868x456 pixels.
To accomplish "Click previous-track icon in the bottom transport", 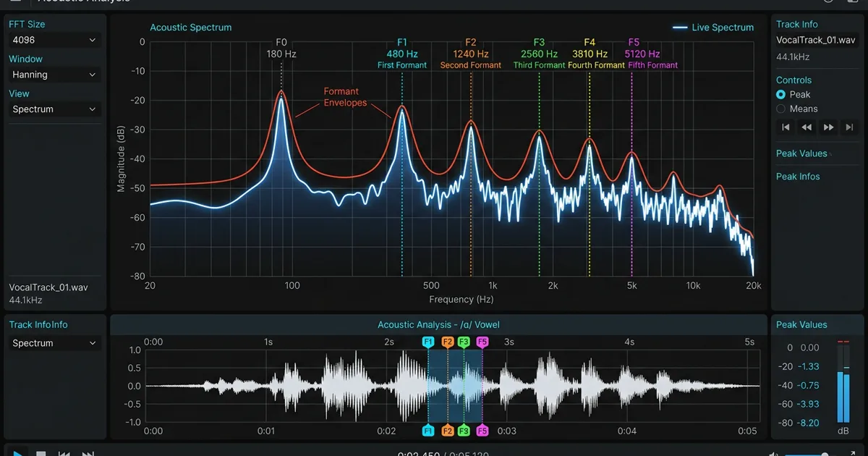I will pos(64,454).
